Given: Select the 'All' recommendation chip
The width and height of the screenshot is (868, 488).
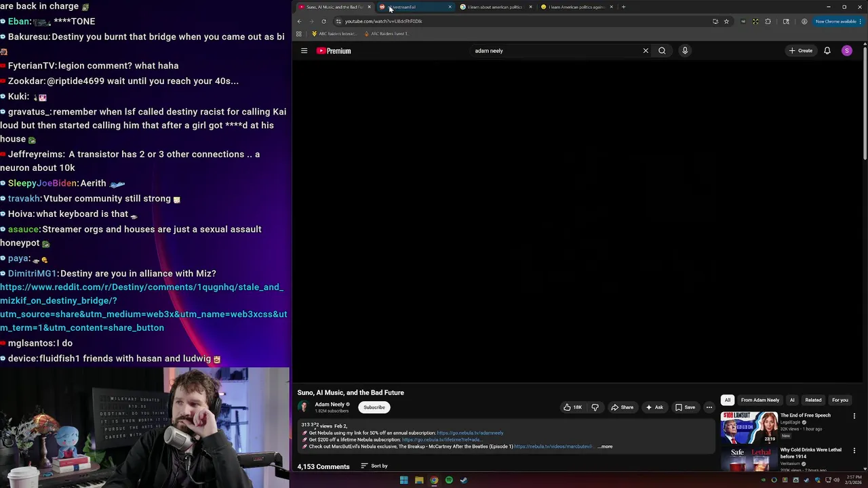Looking at the screenshot, I should 727,400.
